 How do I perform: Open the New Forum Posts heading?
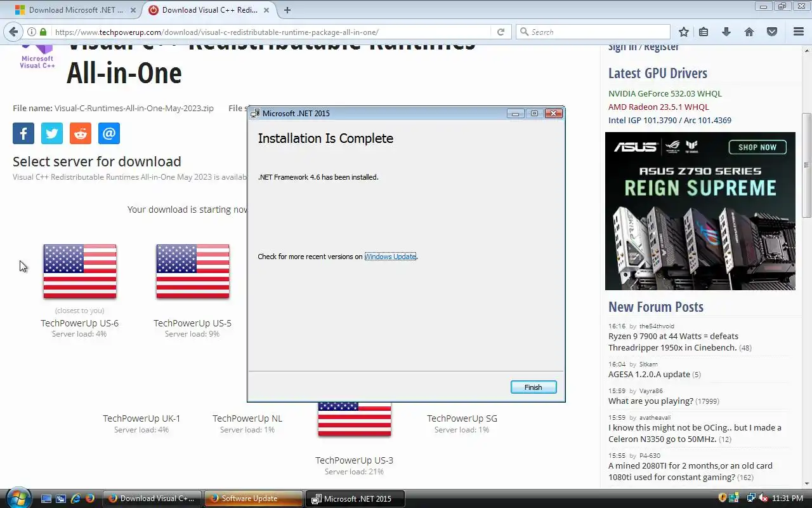point(656,307)
